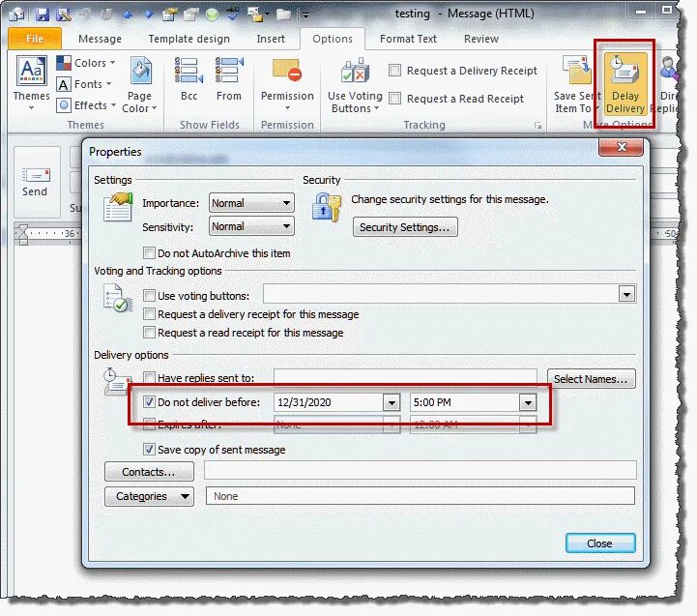Check Do not AutoArchive this item
Screen dimensions: 697x616
pos(149,253)
